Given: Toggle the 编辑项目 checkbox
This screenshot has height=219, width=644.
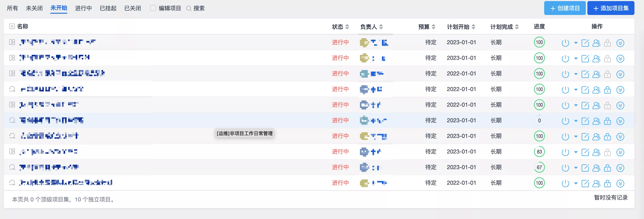Looking at the screenshot, I should [x=153, y=8].
